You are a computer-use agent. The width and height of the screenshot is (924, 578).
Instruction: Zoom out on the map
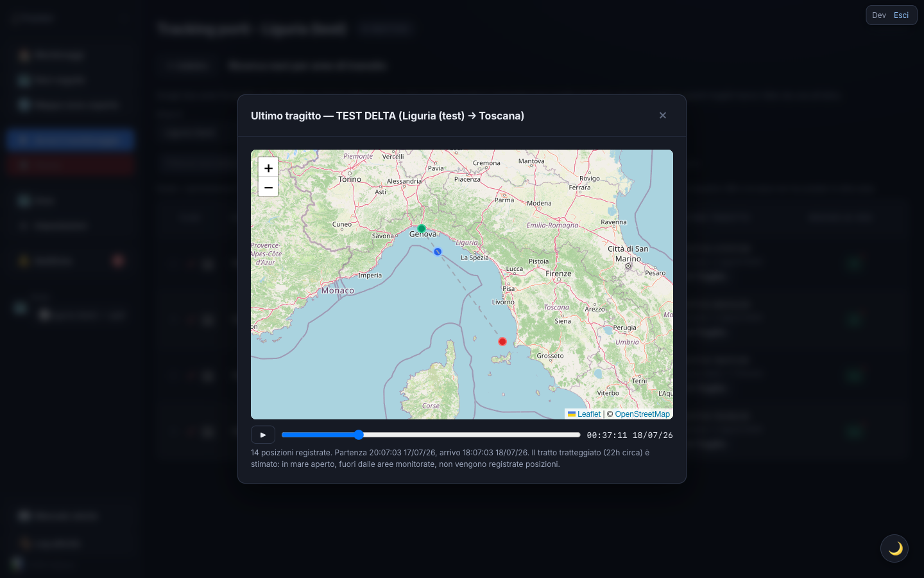coord(268,187)
